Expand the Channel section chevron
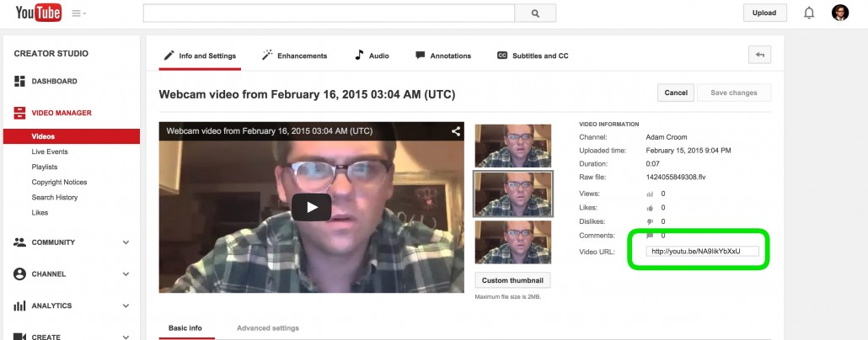 (126, 274)
